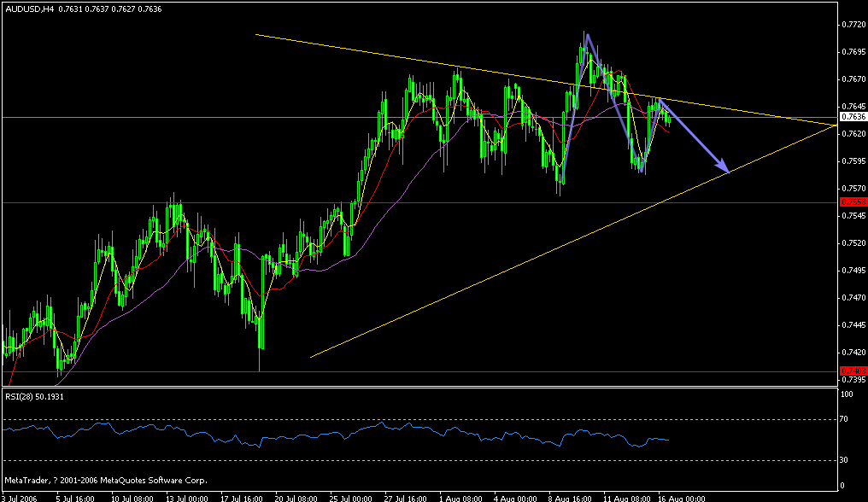Select the red price level label 0.7558
This screenshot has height=502, width=868.
click(x=853, y=202)
